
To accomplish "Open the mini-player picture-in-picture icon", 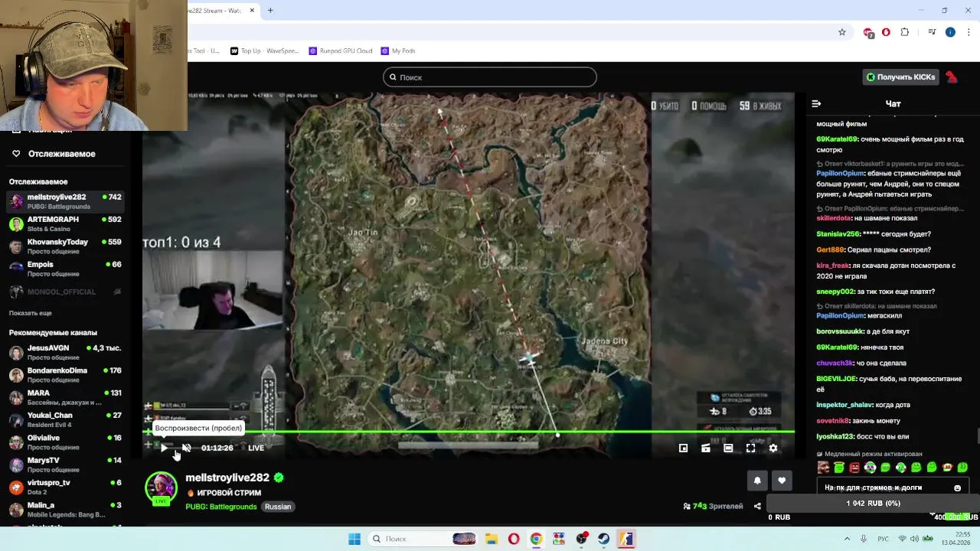I will (683, 448).
